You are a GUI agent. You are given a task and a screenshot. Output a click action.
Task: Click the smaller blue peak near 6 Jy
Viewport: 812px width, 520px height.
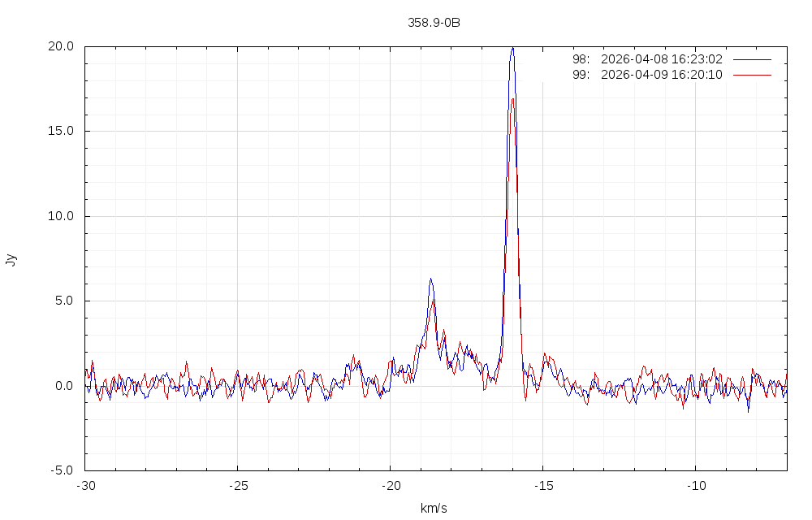430,279
